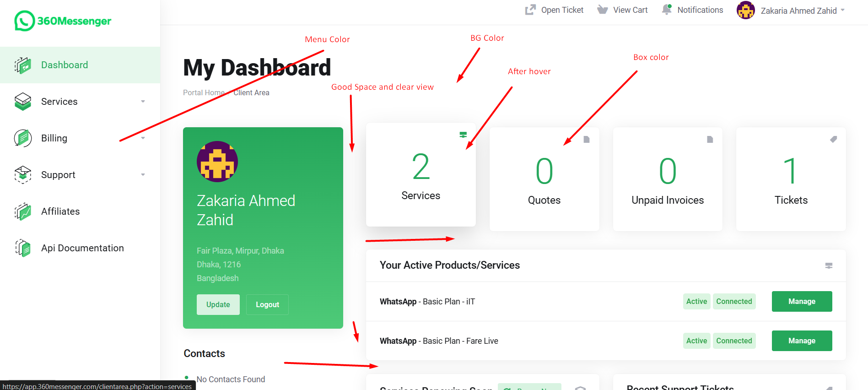
Task: Click the Logout button
Action: coord(267,304)
